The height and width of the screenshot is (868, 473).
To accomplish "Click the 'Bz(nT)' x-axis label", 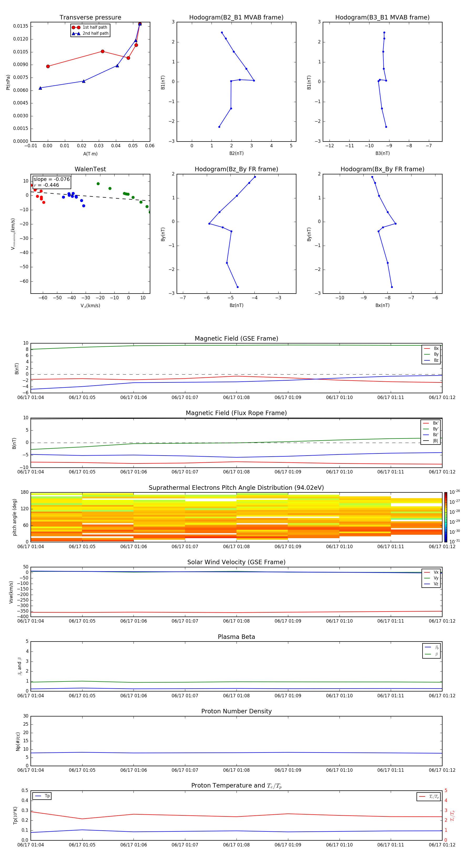I will pos(236,305).
